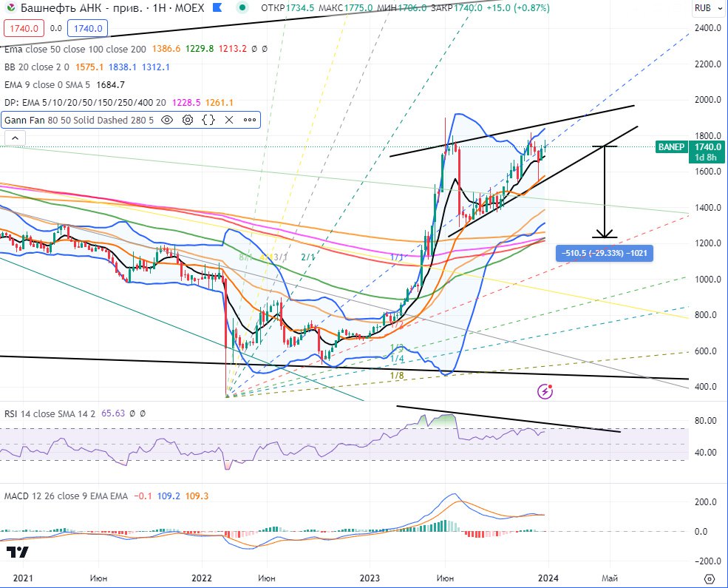Click the Gann Fan 1/8 line label
Image resolution: width=728 pixels, height=588 pixels.
[396, 375]
